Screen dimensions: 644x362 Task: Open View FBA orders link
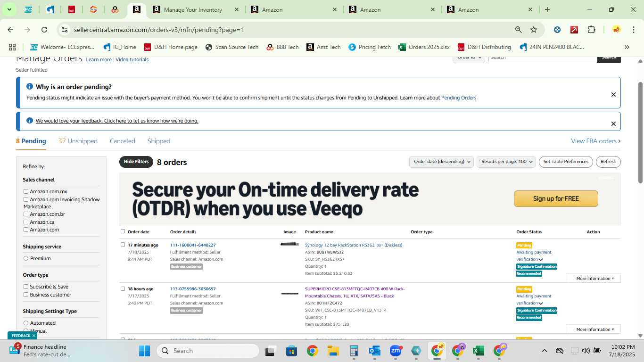596,141
